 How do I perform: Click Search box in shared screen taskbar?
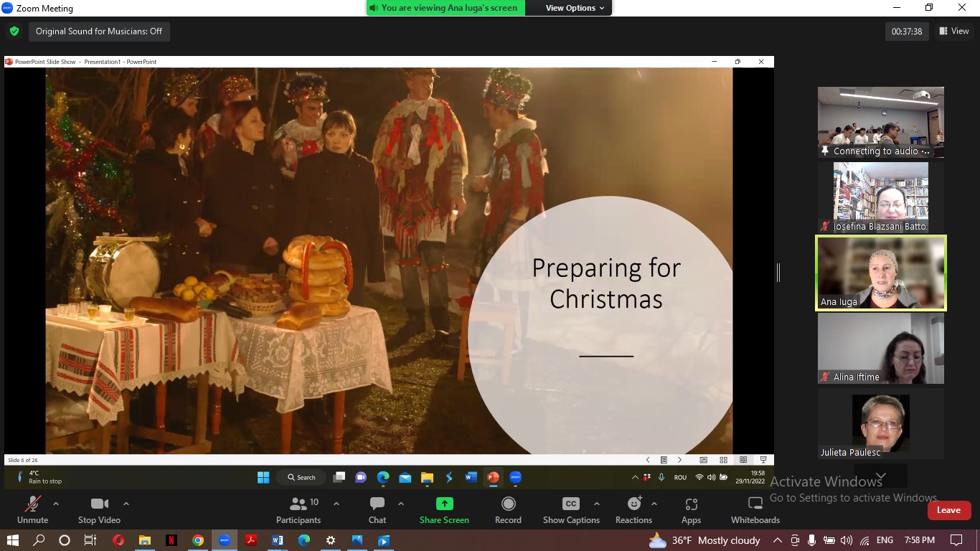pos(301,477)
